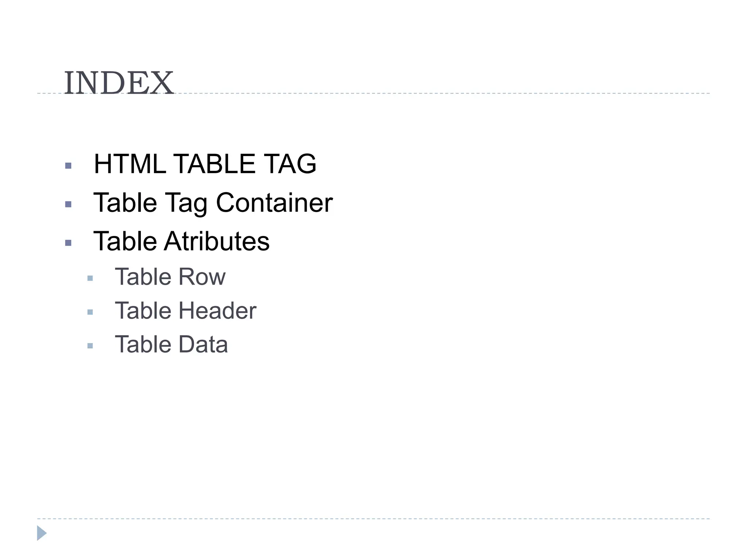This screenshot has height=560, width=747.
Task: Click the light bullet beside Table Row
Action: pos(90,279)
